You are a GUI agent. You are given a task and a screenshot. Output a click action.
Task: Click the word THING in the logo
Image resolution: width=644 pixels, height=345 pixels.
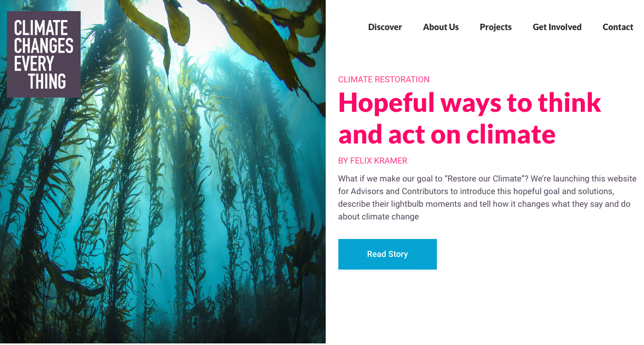tap(47, 82)
